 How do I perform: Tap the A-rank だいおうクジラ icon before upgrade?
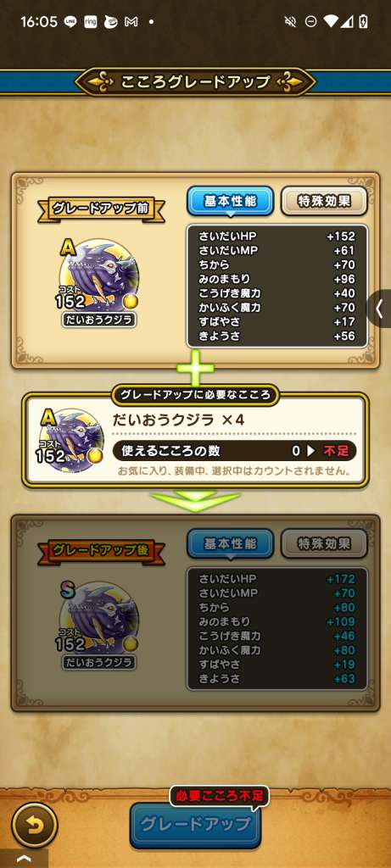point(99,277)
